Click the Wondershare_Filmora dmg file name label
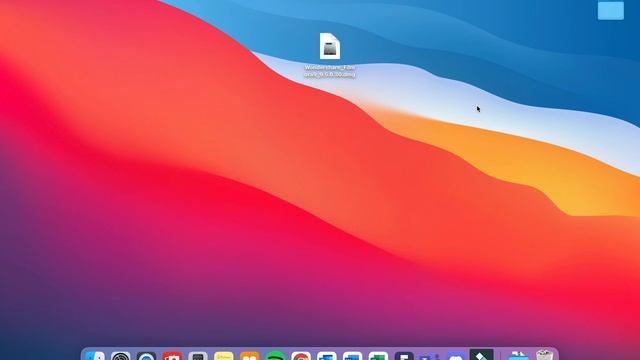This screenshot has height=360, width=640. 330,71
